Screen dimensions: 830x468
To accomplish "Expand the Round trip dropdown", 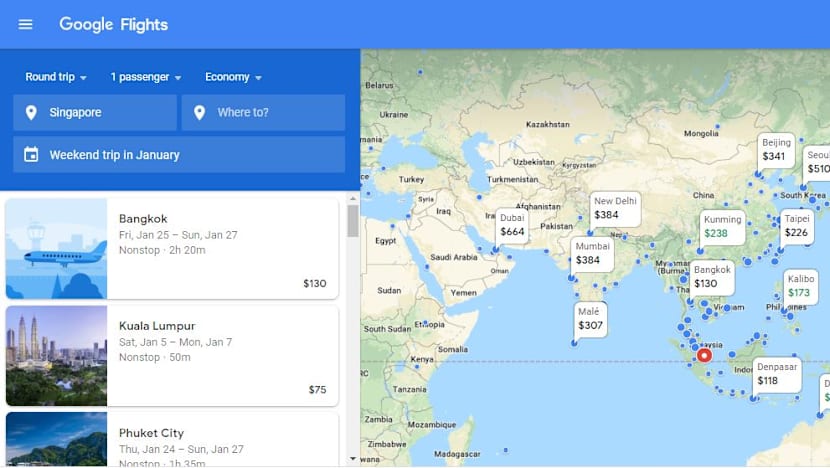I will 56,77.
